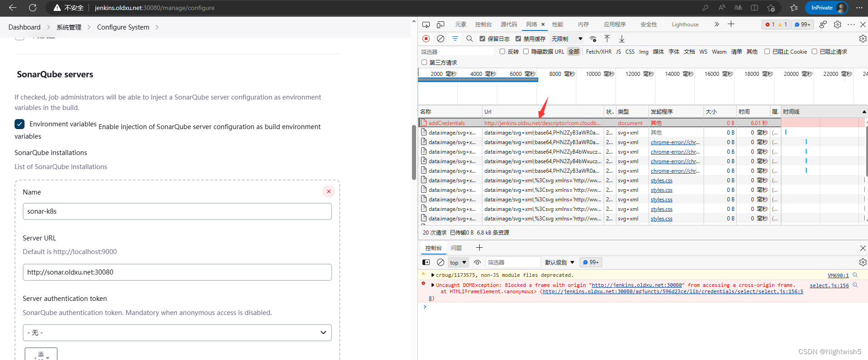
Task: Check the third-party requests (第三方请求) checkbox
Action: click(x=424, y=62)
